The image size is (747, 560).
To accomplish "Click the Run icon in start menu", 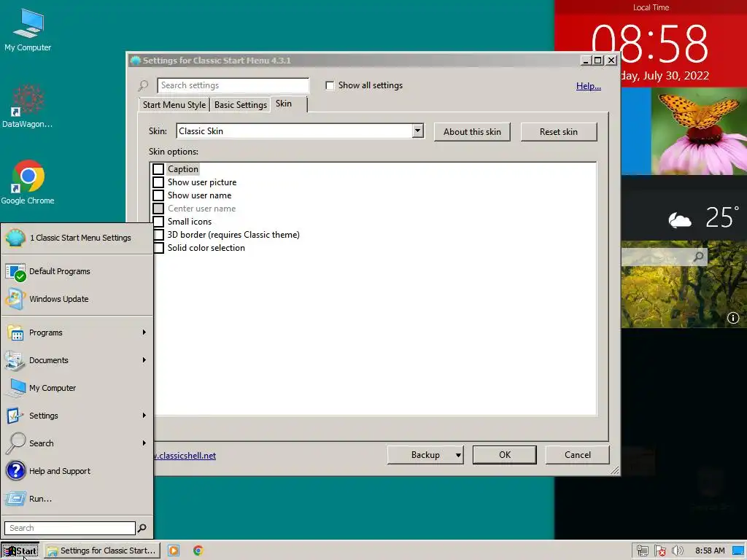I will [x=15, y=499].
